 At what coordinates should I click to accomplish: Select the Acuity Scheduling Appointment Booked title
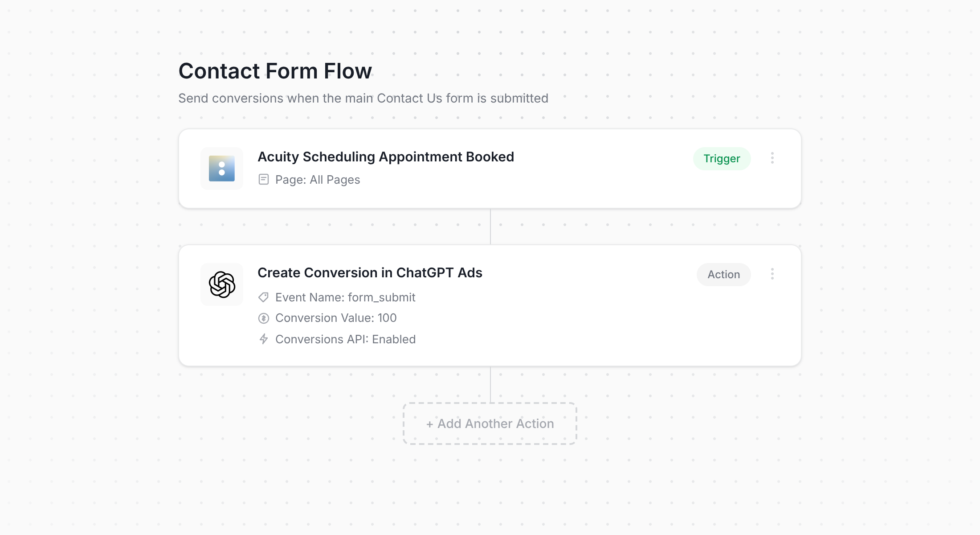pyautogui.click(x=386, y=157)
